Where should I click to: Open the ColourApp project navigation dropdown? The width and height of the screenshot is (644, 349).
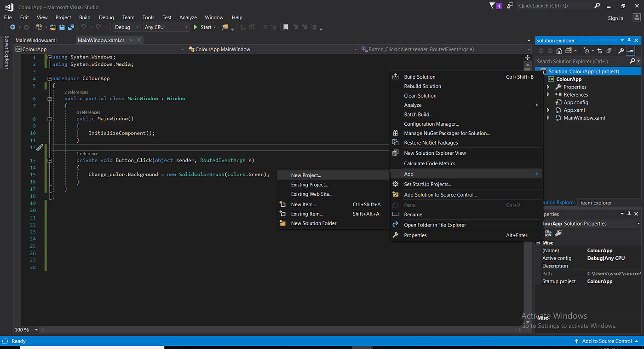pyautogui.click(x=100, y=49)
